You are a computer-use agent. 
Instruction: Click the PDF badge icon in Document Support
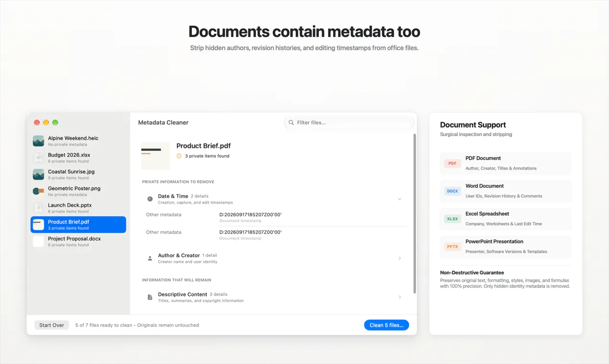coord(452,163)
